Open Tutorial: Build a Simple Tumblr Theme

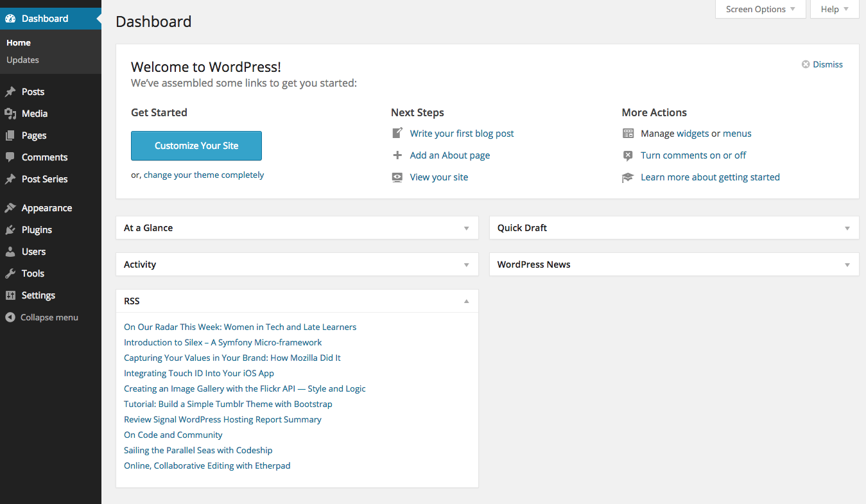click(x=228, y=404)
